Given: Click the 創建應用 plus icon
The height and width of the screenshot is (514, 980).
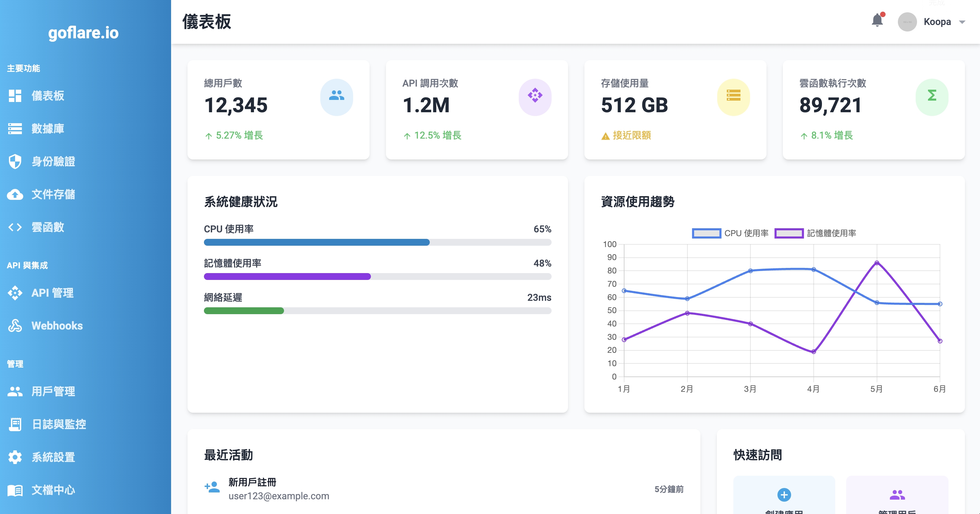Looking at the screenshot, I should 784,494.
